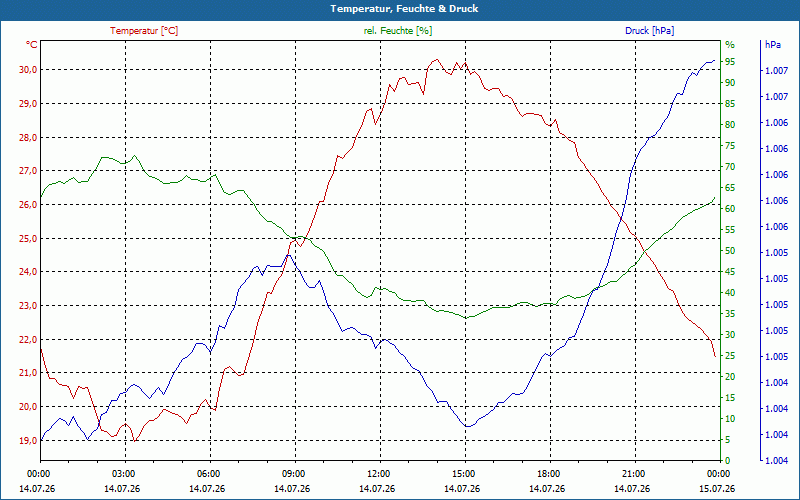Click the 15 humidity axis value
The height and width of the screenshot is (500, 800).
(x=730, y=397)
